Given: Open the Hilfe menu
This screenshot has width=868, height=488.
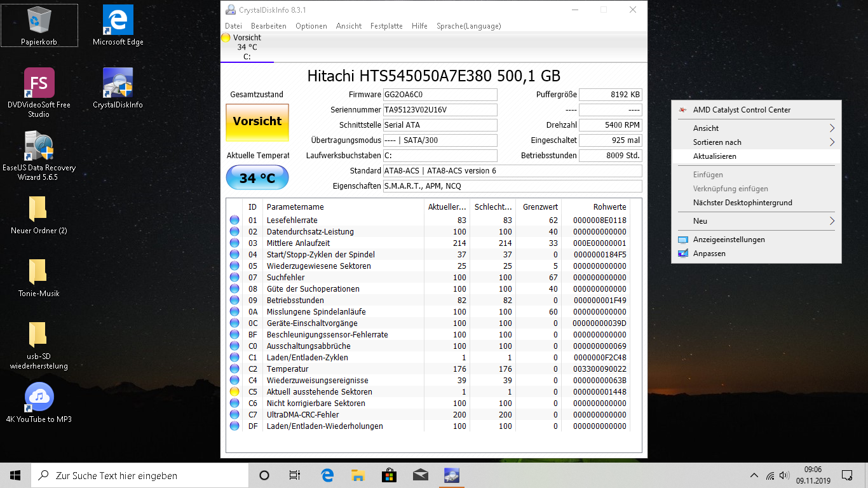Looking at the screenshot, I should [x=419, y=26].
